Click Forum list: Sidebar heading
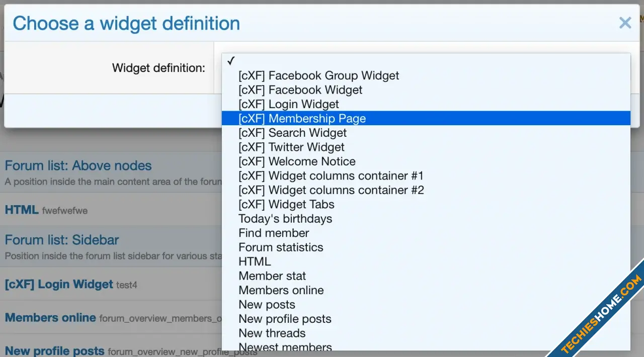 (62, 240)
